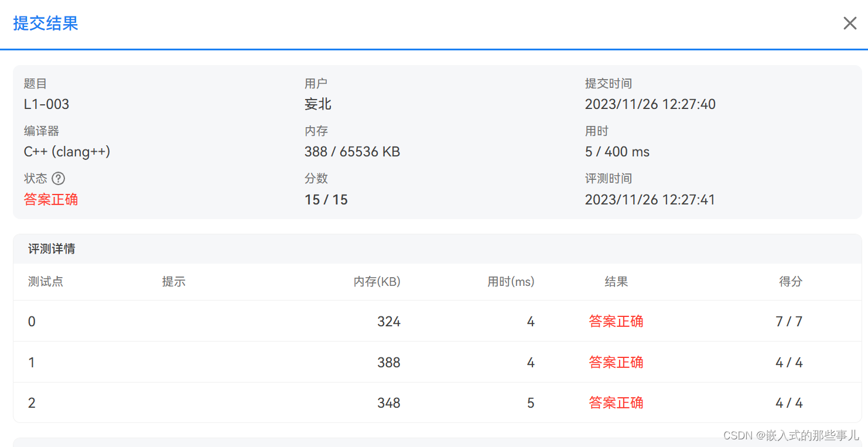Click the compiler value C++ (clang++)

click(x=67, y=152)
